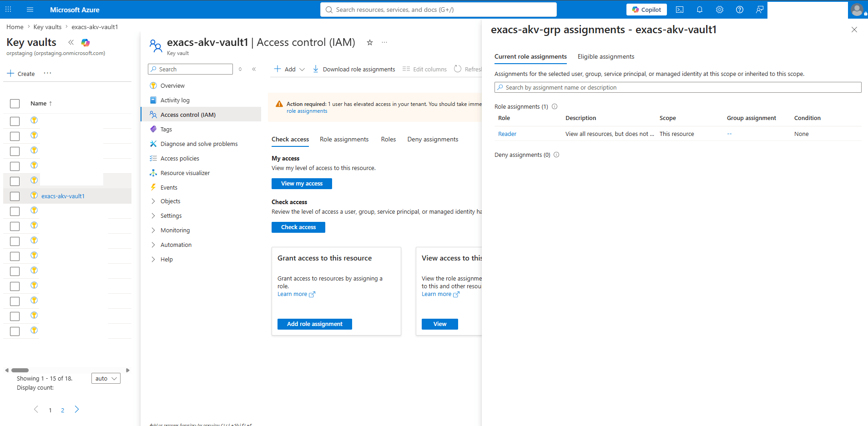
Task: Go to next page of key vaults
Action: tap(77, 410)
